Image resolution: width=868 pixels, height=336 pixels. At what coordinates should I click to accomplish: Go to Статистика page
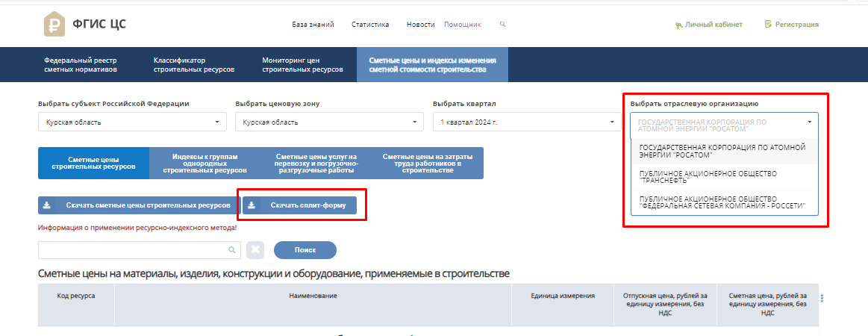[370, 25]
